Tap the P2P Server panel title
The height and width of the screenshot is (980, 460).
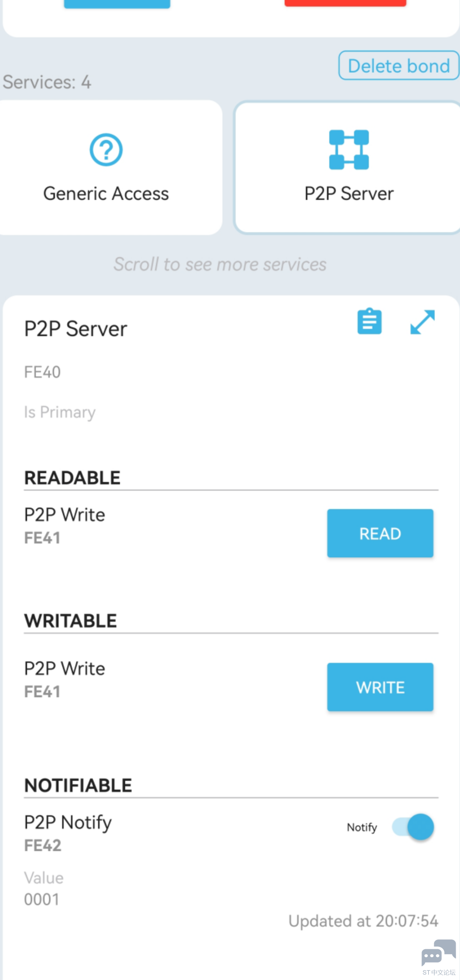coord(76,329)
